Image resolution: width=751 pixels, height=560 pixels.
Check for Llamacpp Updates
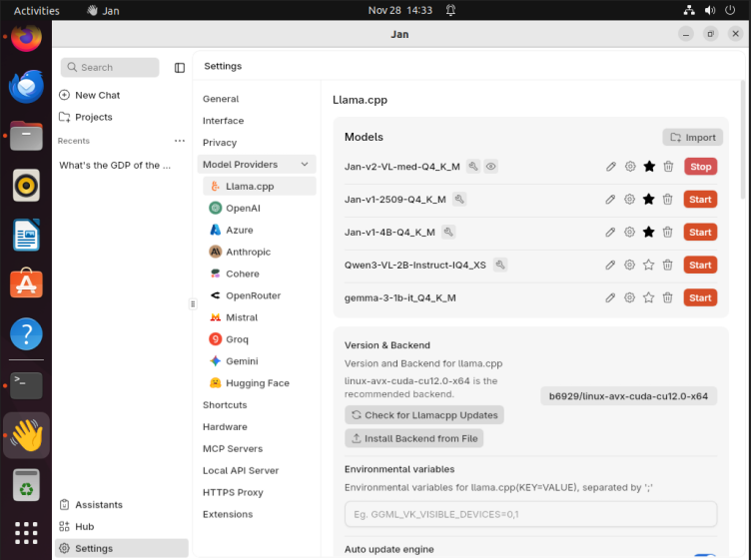[424, 415]
